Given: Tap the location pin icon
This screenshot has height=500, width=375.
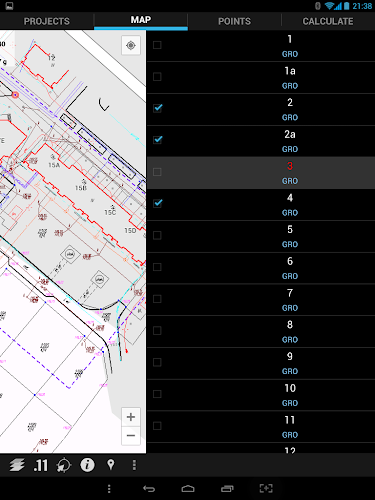Looking at the screenshot, I should (111, 465).
